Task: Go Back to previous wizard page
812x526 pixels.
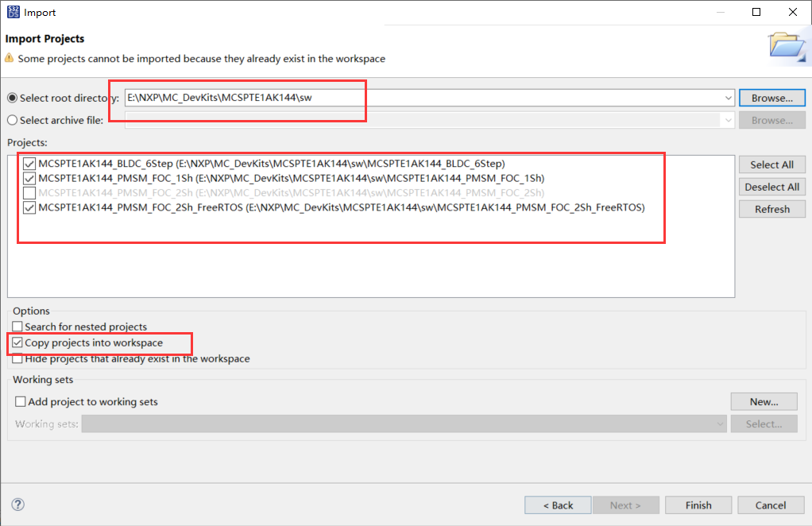Action: (x=558, y=505)
